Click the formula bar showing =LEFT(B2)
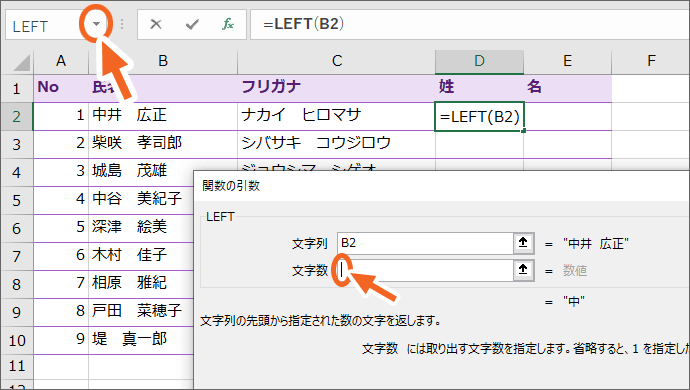 pyautogui.click(x=470, y=25)
